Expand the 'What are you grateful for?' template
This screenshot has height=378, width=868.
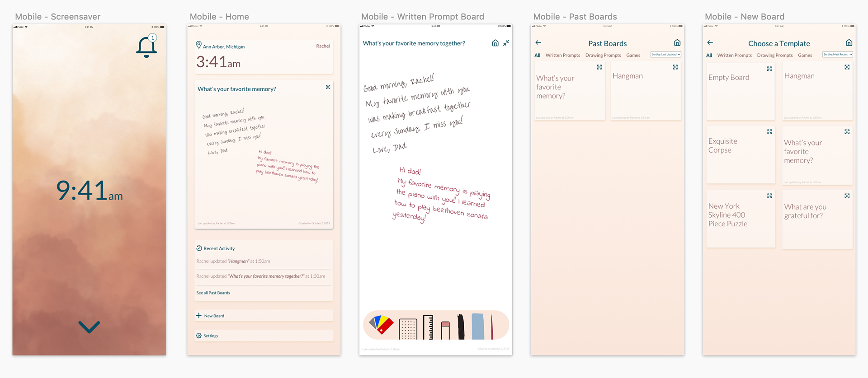tap(847, 196)
